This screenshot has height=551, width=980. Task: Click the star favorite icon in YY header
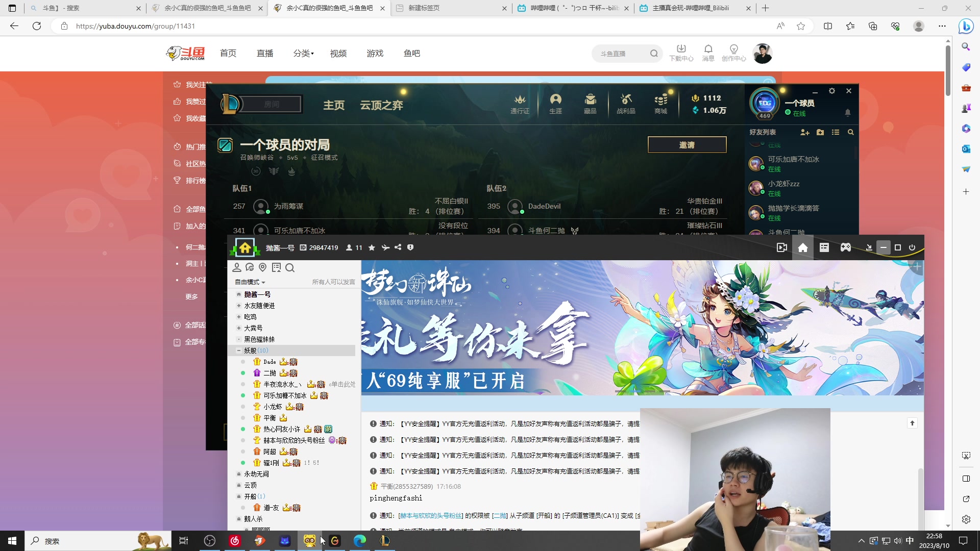point(372,247)
